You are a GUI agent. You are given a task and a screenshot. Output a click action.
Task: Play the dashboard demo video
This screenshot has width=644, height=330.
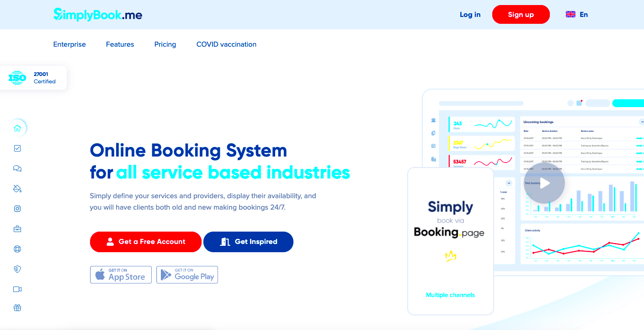pyautogui.click(x=544, y=183)
